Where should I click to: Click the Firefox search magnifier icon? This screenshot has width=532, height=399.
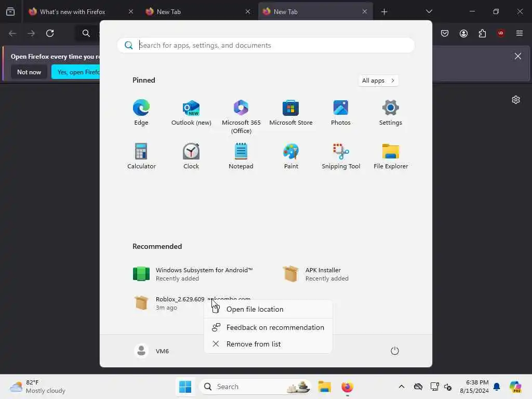86,33
